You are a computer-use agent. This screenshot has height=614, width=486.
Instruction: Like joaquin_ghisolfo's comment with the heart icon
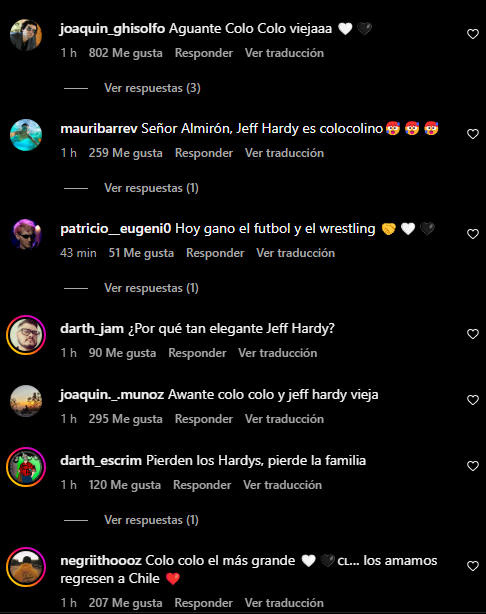(473, 34)
